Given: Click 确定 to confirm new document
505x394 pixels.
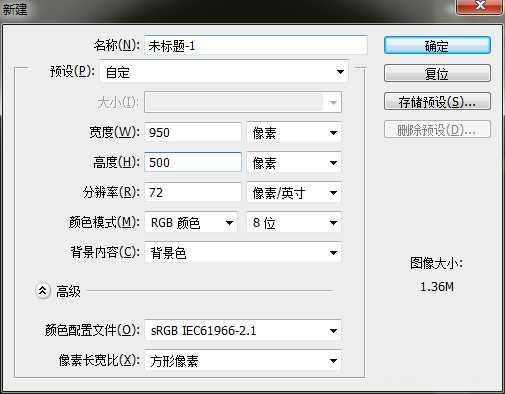Looking at the screenshot, I should pyautogui.click(x=437, y=46).
